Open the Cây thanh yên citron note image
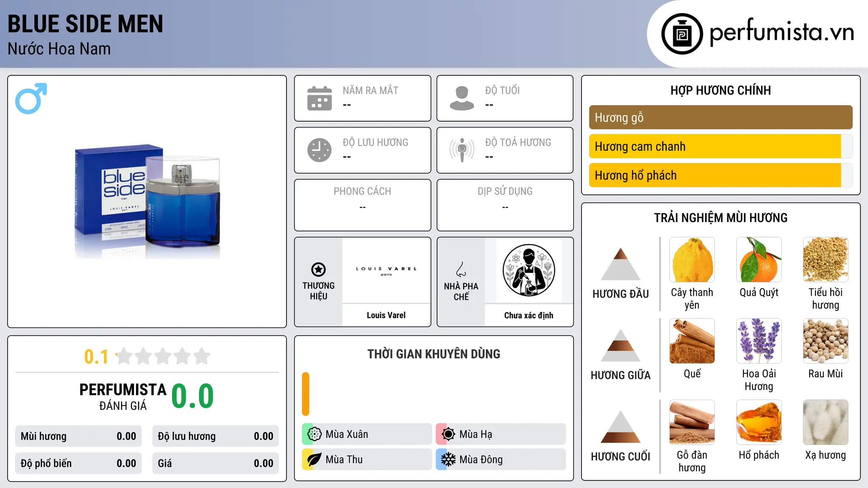The width and height of the screenshot is (868, 488). (692, 260)
